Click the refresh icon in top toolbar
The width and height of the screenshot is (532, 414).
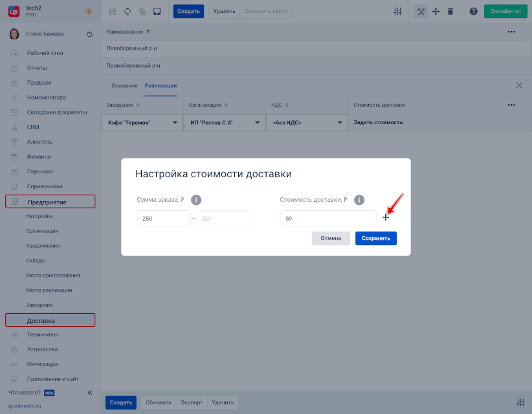(128, 12)
